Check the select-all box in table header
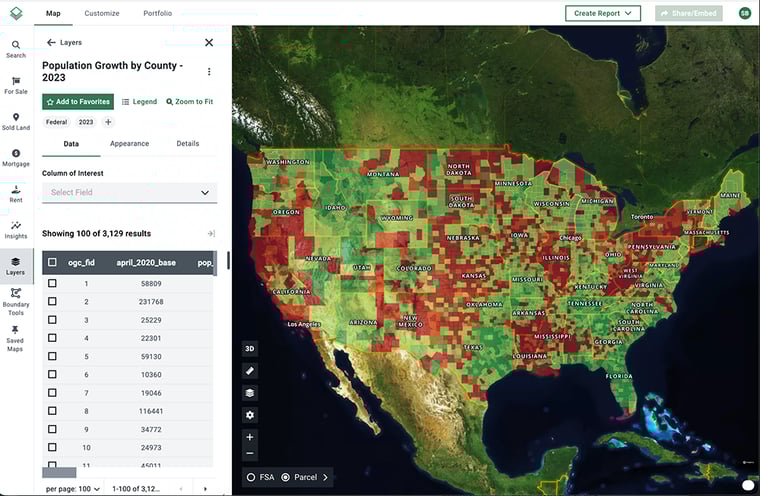 52,263
